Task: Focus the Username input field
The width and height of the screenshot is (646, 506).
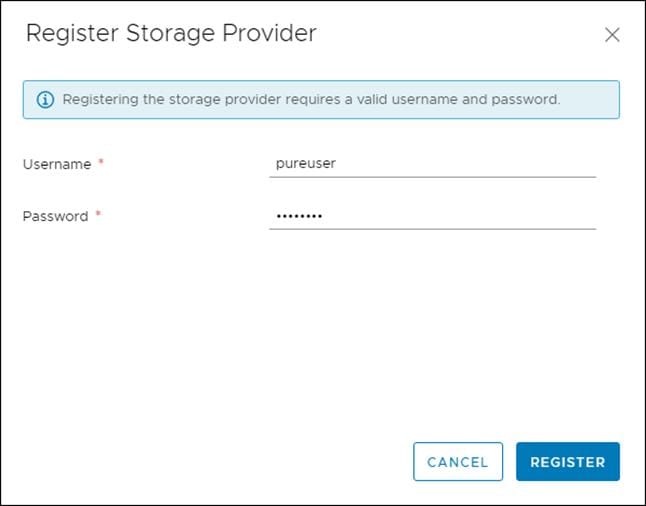Action: tap(432, 164)
